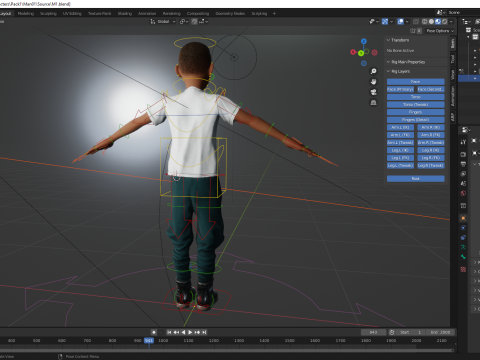
Task: Toggle viewport overlays visibility
Action: (x=401, y=22)
